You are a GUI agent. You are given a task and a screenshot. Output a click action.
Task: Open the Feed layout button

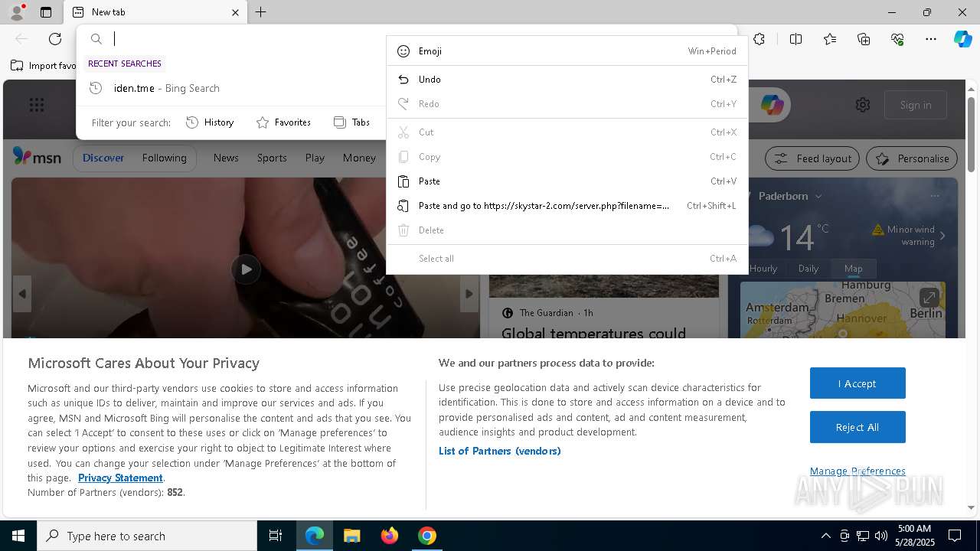[813, 158]
